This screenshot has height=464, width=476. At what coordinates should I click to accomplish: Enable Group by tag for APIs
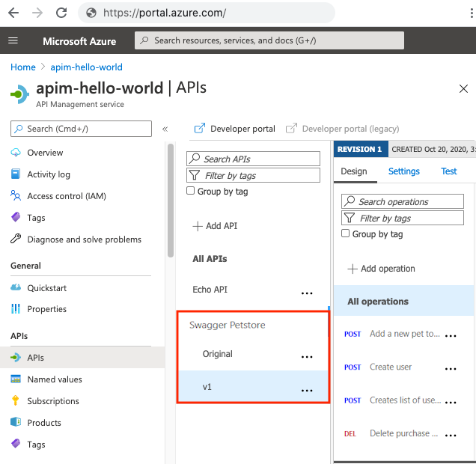(x=191, y=192)
